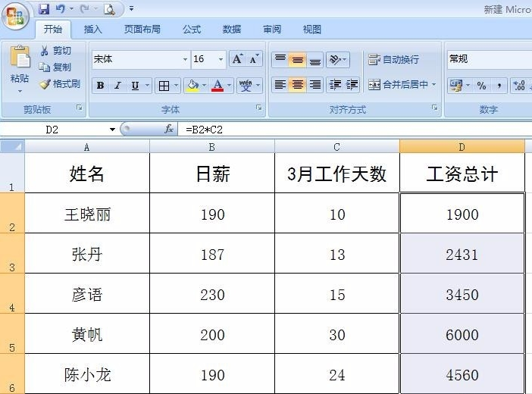Expand the font color dropdown arrow
The width and height of the screenshot is (532, 394).
230,85
